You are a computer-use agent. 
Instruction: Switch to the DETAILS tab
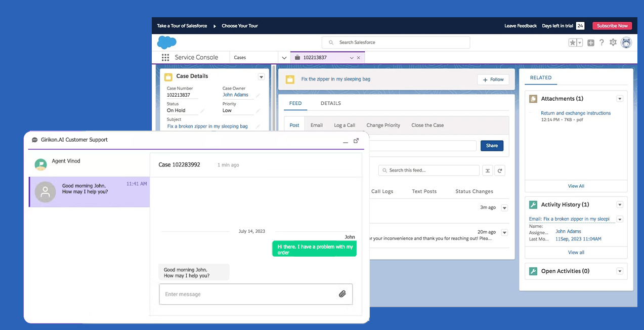(x=330, y=103)
